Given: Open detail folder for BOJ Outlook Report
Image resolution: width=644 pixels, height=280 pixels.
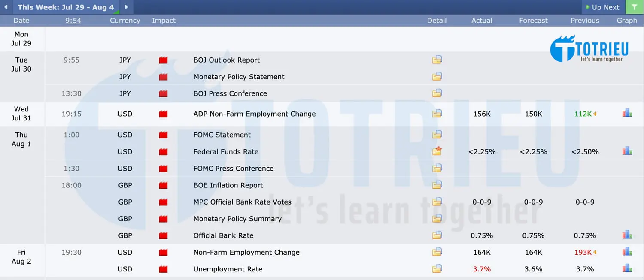Looking at the screenshot, I should pos(437,60).
